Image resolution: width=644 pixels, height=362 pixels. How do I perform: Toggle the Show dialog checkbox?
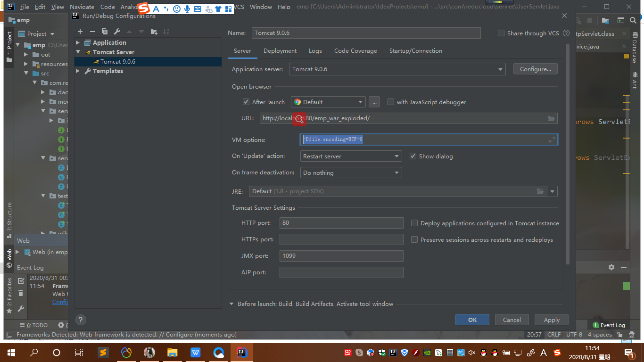click(413, 156)
